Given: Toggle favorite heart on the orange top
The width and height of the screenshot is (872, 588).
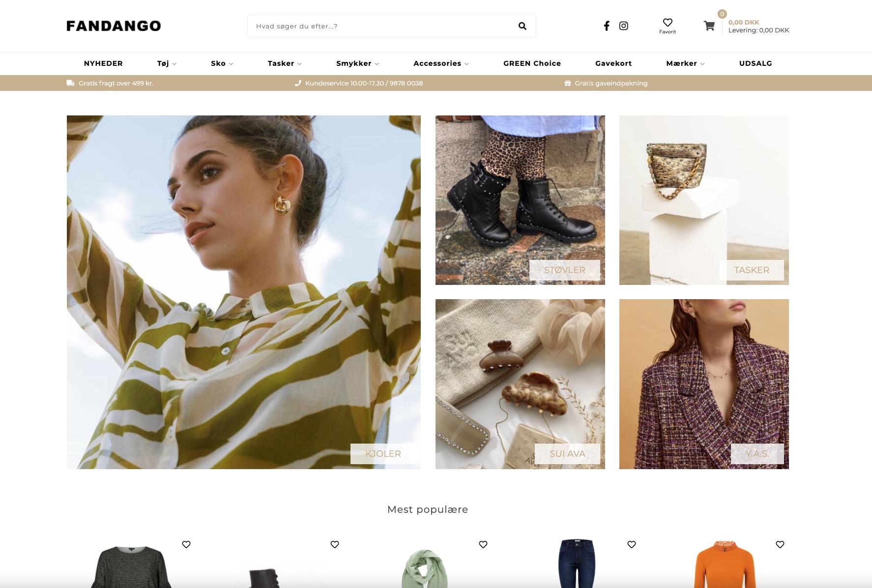Looking at the screenshot, I should coord(780,544).
